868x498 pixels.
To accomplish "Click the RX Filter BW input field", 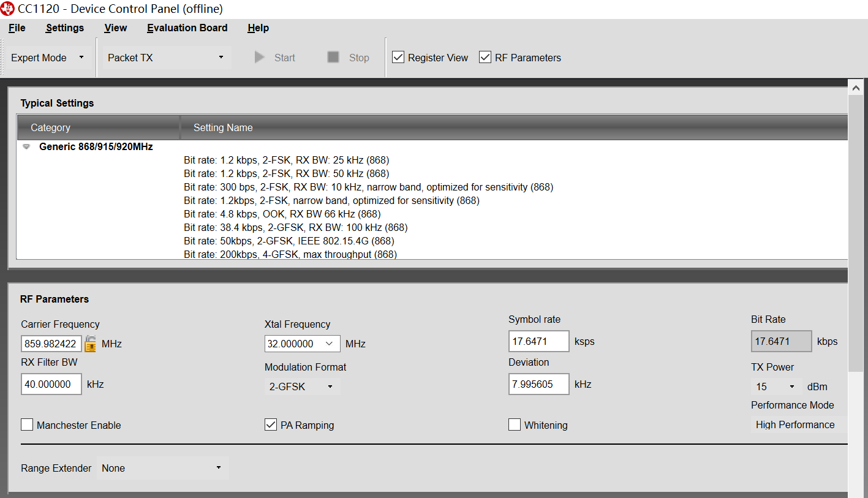I will click(51, 384).
